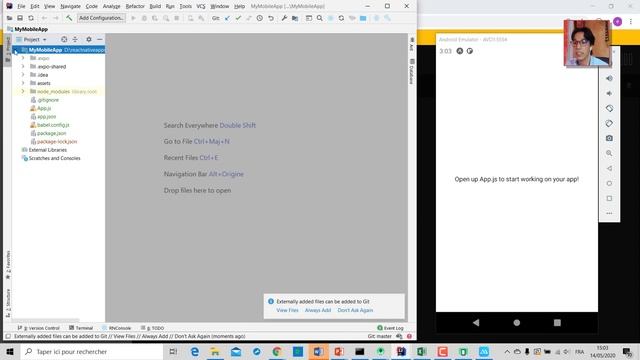Select package.json in project tree

pyautogui.click(x=51, y=133)
